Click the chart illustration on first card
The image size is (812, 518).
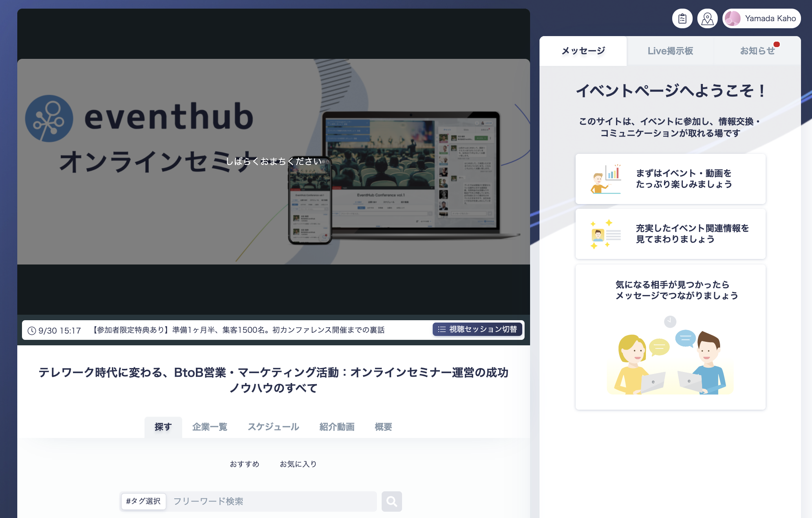[606, 179]
